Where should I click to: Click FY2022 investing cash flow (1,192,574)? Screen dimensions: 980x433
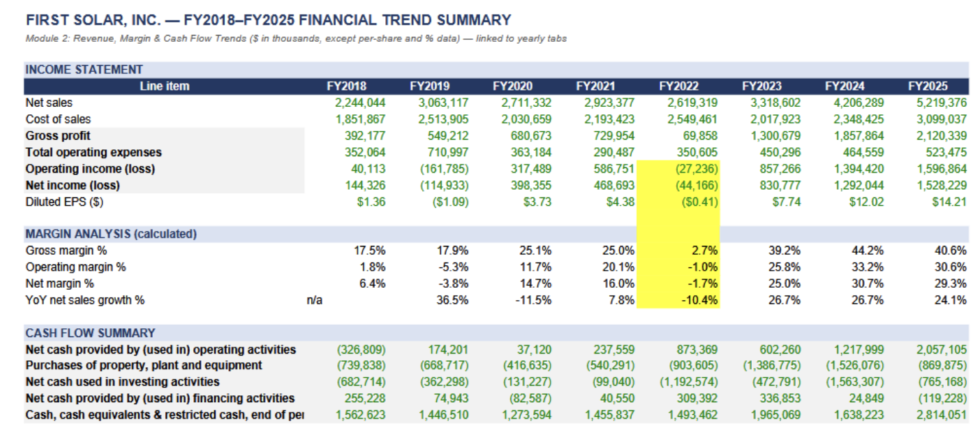tap(689, 382)
